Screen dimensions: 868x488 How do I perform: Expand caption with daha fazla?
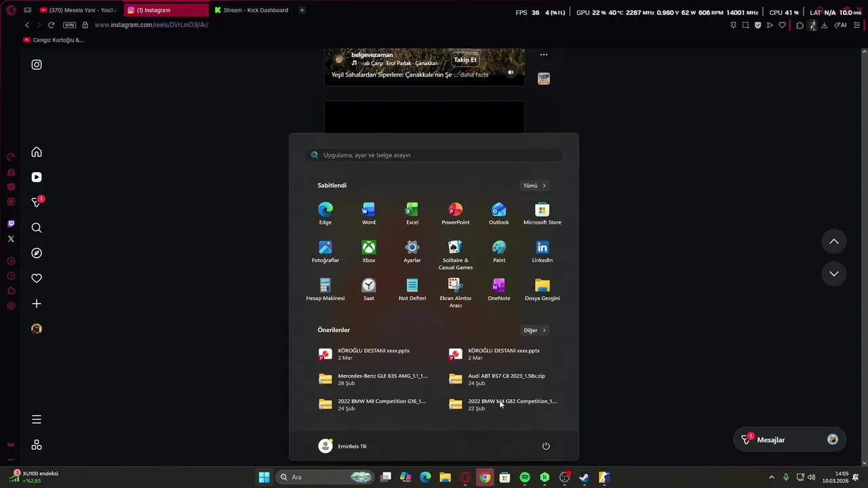474,75
